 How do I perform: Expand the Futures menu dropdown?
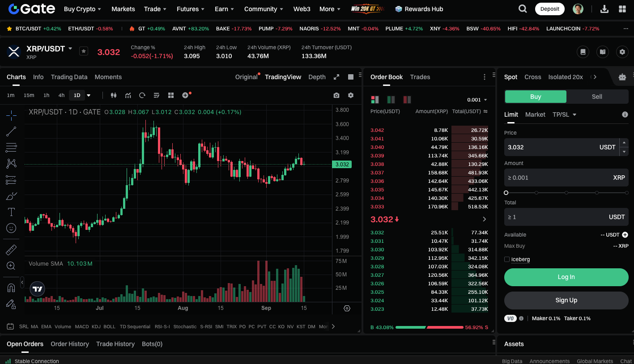tap(191, 9)
